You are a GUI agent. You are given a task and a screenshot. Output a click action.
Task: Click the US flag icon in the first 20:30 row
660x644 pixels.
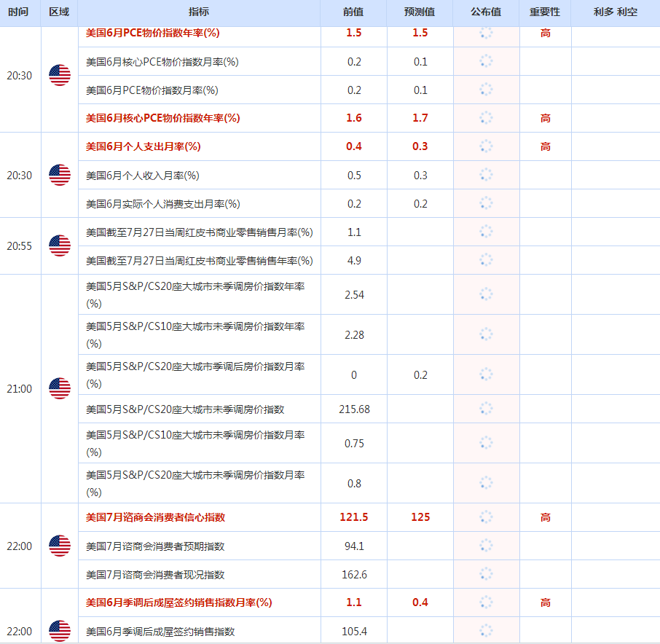pos(60,75)
